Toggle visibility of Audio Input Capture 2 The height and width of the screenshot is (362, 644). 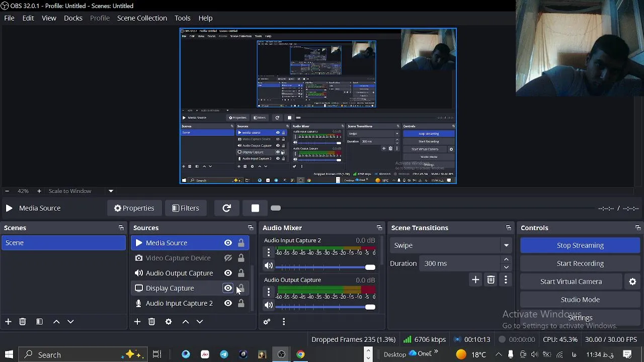point(228,303)
